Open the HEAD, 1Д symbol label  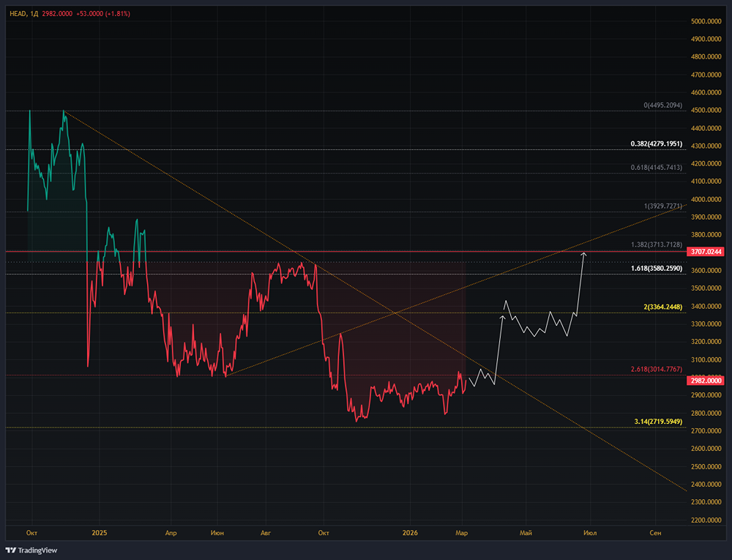pos(24,14)
